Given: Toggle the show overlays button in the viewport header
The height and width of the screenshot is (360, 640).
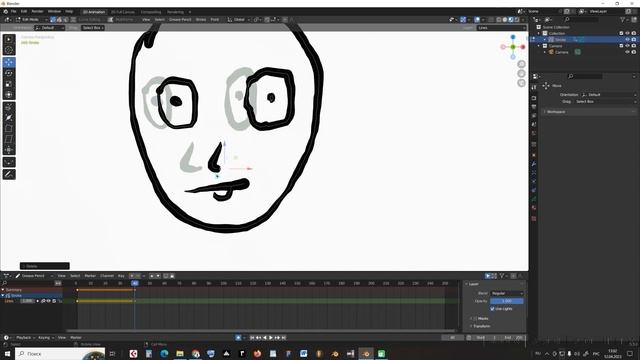Looking at the screenshot, I should (x=477, y=20).
